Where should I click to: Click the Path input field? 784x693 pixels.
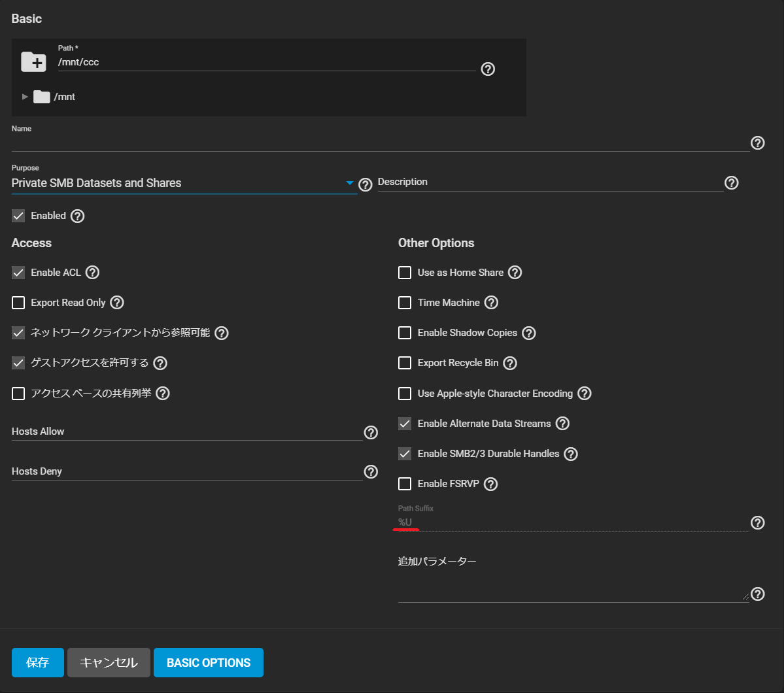click(267, 63)
